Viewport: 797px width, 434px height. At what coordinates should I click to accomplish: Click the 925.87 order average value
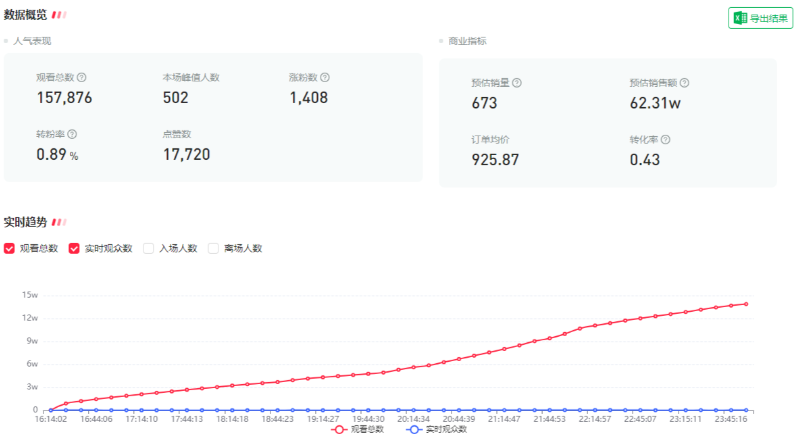(495, 159)
